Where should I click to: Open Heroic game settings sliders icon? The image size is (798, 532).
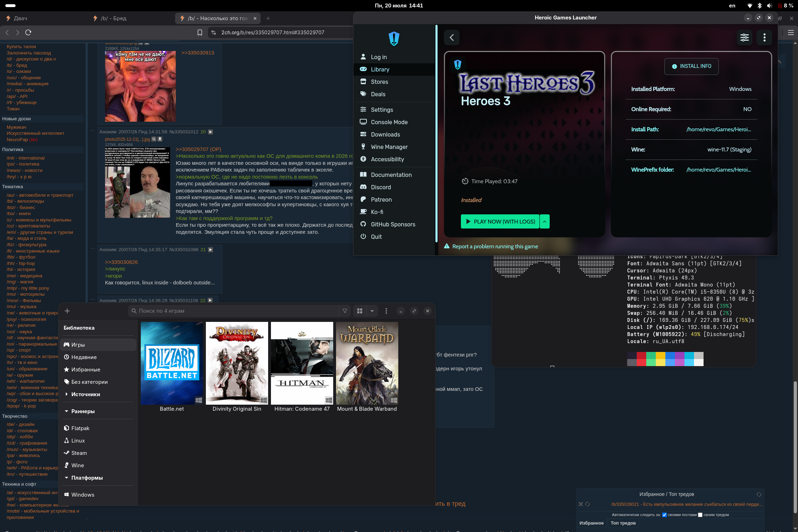[x=744, y=37]
